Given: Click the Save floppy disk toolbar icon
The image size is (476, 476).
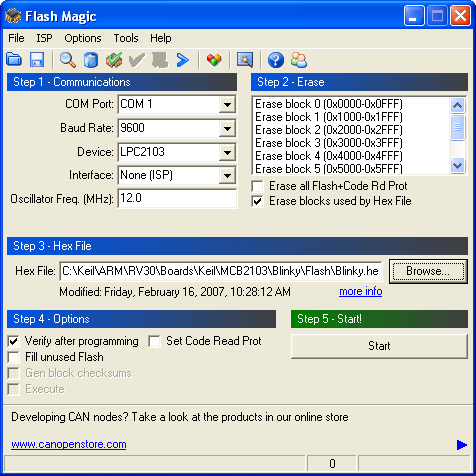Looking at the screenshot, I should [x=37, y=60].
